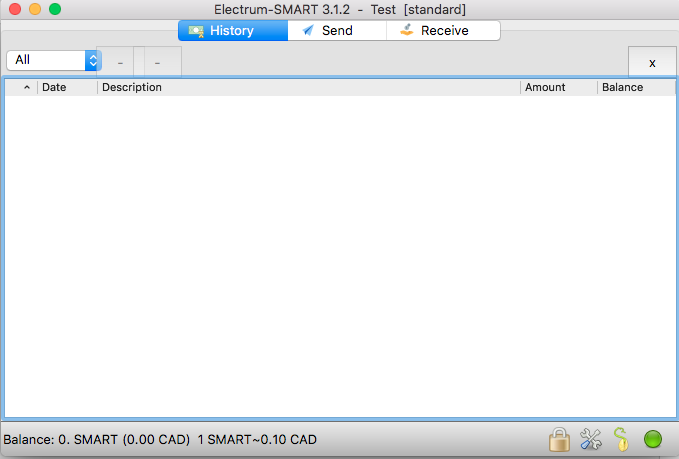Open the Send tab

337,31
